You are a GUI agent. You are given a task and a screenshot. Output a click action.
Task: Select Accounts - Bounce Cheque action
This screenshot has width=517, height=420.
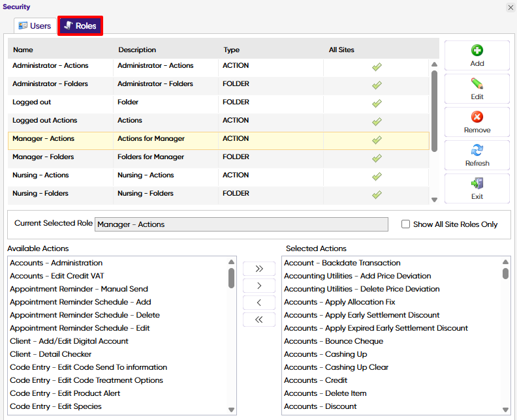[334, 341]
